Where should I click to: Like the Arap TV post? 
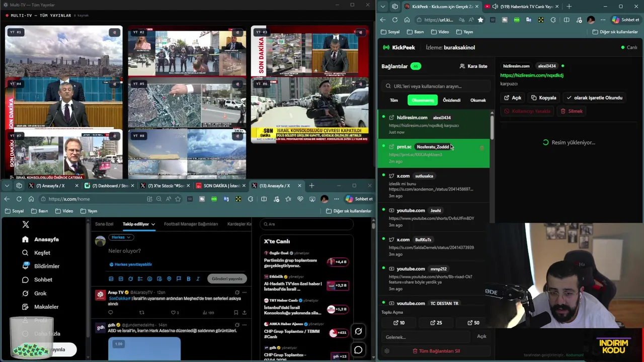tap(173, 313)
